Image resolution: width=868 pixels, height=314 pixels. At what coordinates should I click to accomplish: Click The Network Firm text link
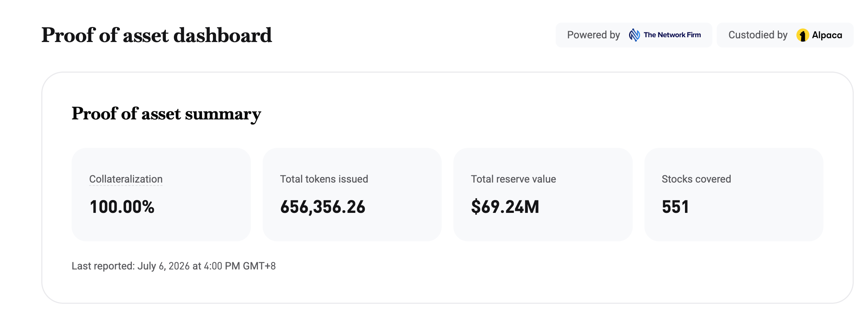(672, 35)
